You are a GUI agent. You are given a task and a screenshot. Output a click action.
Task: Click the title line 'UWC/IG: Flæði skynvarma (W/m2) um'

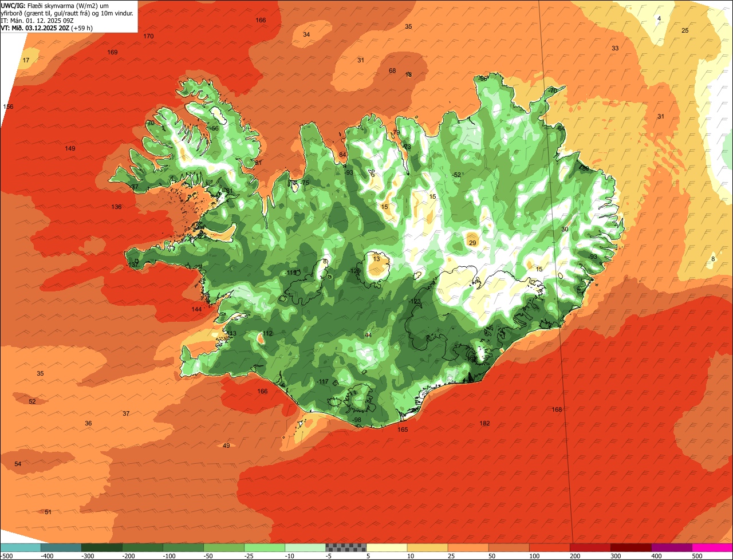55,5
